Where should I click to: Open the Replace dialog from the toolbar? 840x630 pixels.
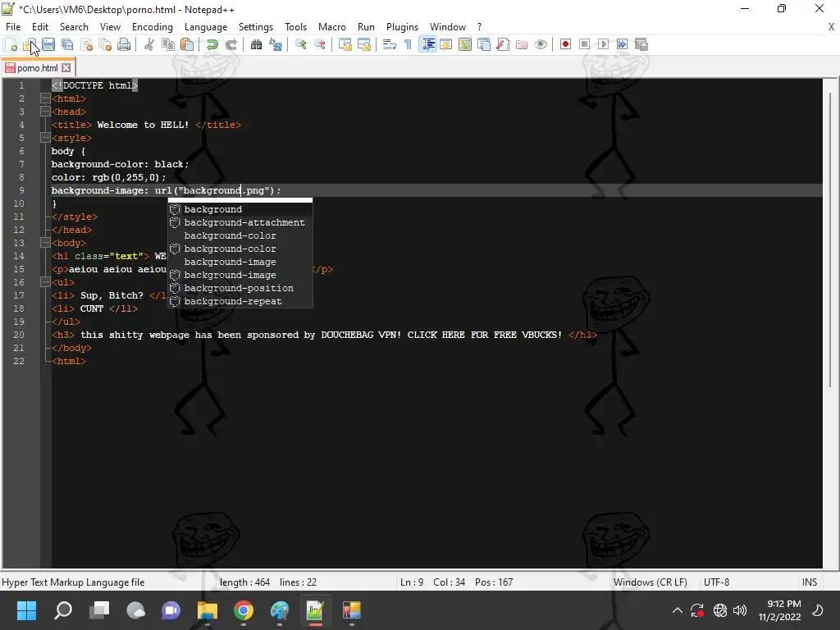[x=276, y=44]
